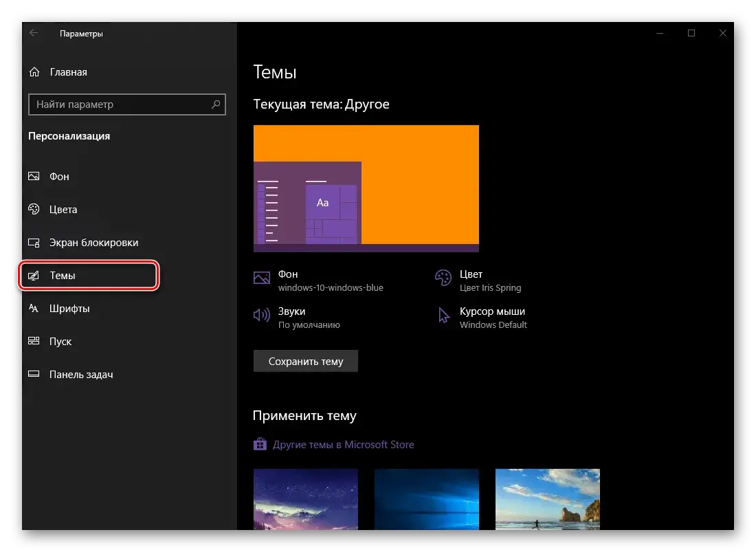The width and height of the screenshot is (756, 552).
Task: Click the picture icon next to windows-10-windows-blue
Action: [x=262, y=278]
